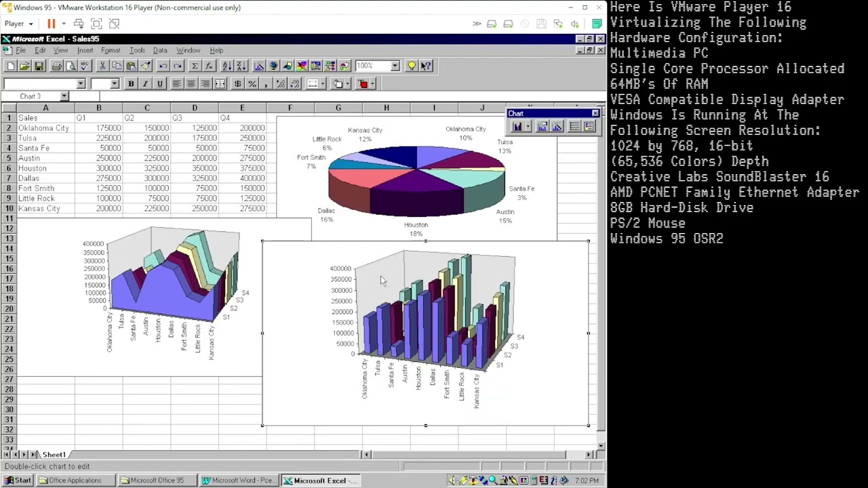
Task: Select row 5 header
Action: coord(9,158)
